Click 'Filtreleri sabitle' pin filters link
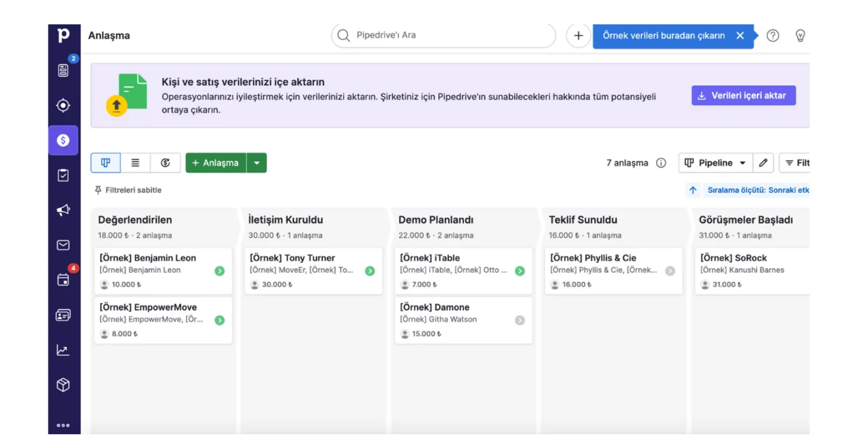Viewport: 868px width, 445px height. [128, 190]
